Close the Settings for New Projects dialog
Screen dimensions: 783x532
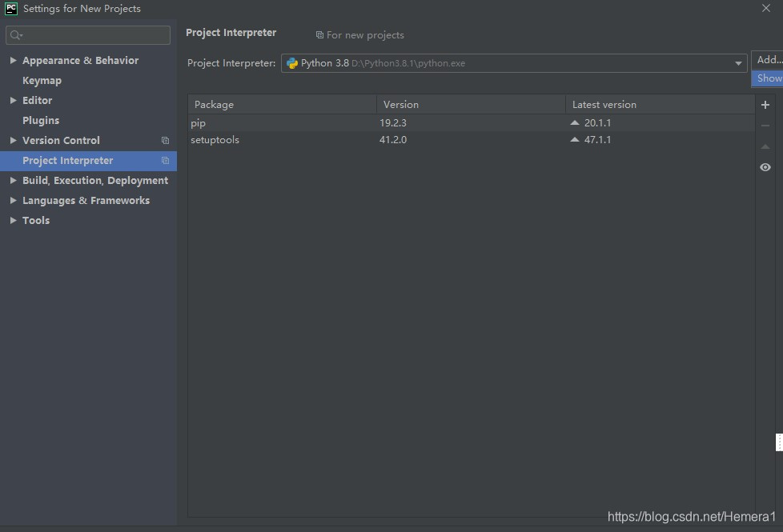[x=766, y=8]
